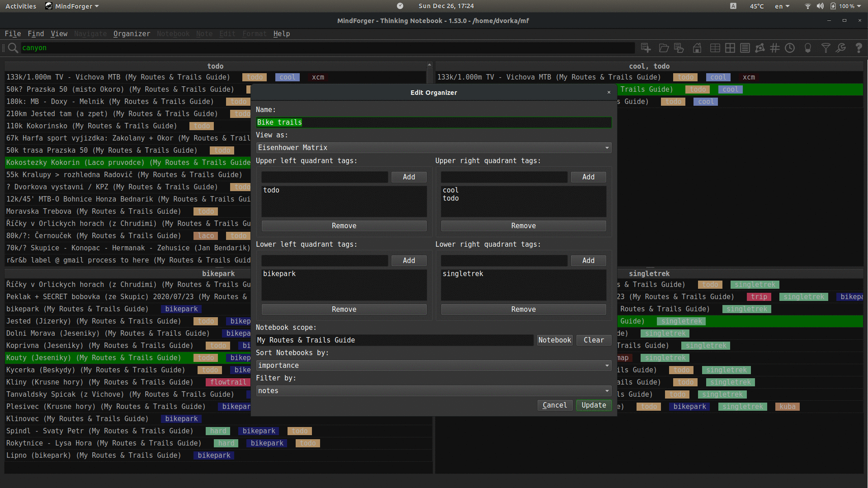This screenshot has height=488, width=868.
Task: Click the funnel filter icon
Action: 826,48
